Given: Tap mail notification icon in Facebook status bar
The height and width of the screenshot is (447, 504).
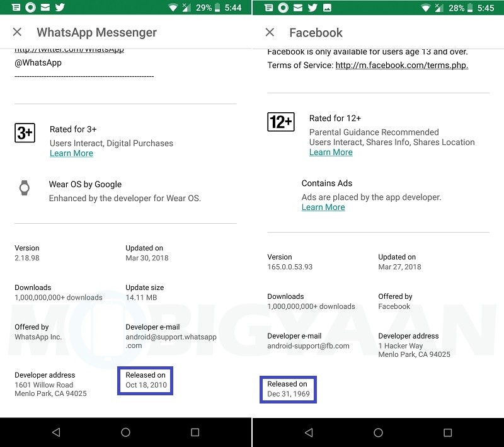Looking at the screenshot, I should click(x=298, y=8).
